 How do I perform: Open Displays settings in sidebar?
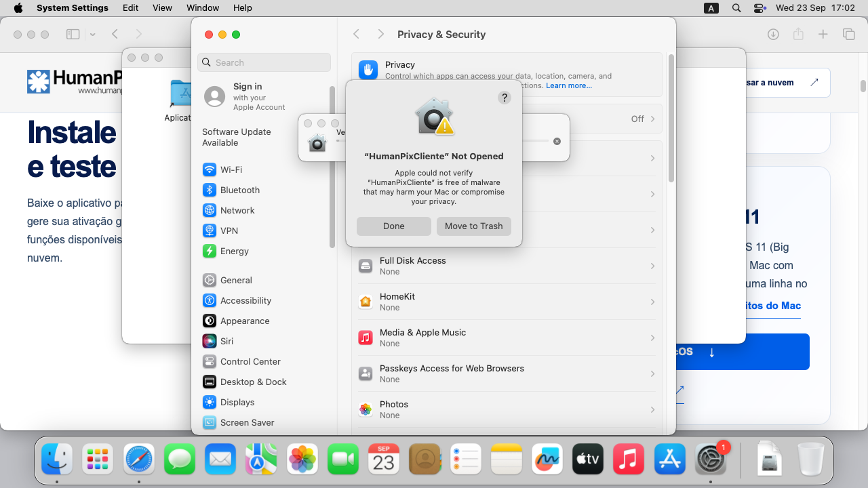[x=264, y=402]
